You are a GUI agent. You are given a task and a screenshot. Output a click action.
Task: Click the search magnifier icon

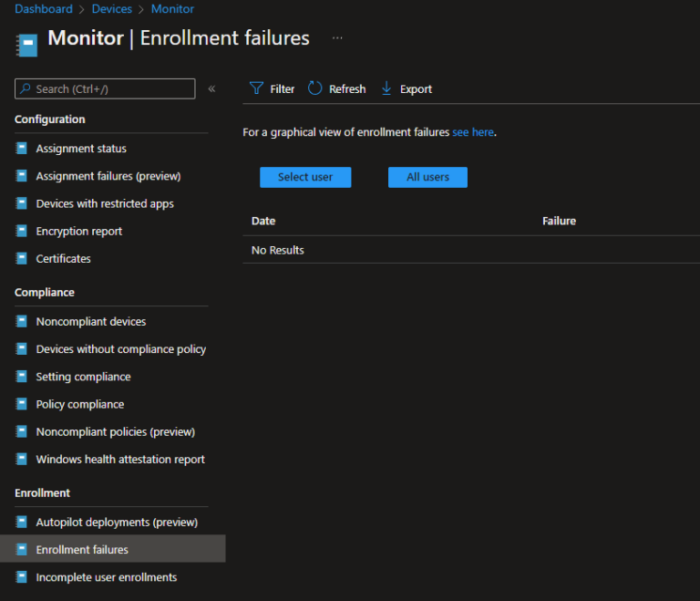pos(26,88)
